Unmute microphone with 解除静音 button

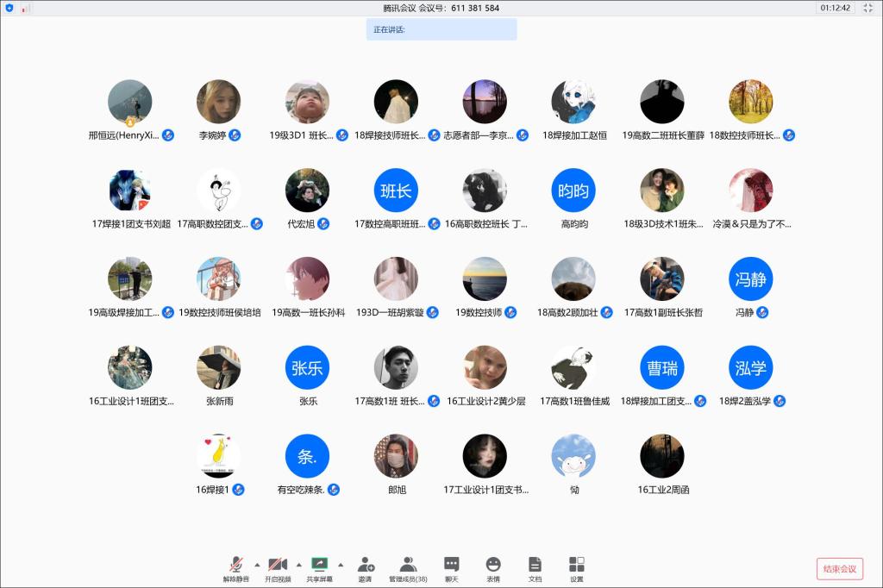coord(236,569)
